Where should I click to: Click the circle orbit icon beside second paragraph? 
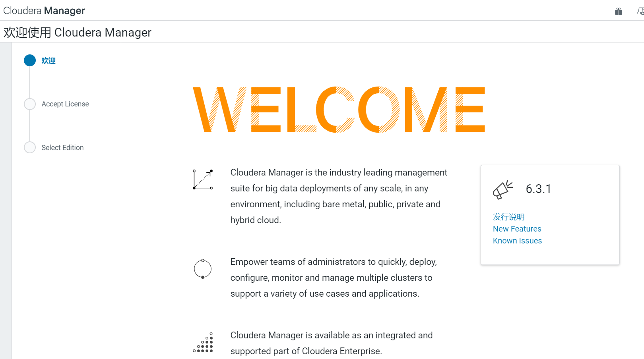coord(203,269)
